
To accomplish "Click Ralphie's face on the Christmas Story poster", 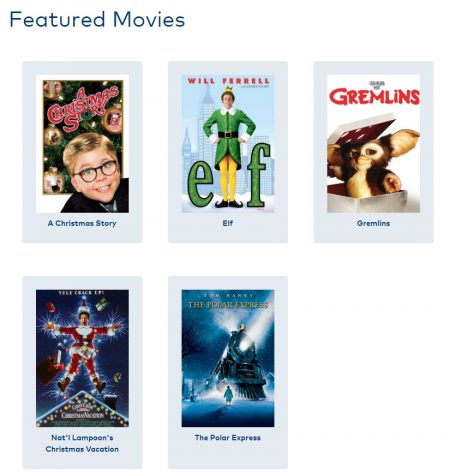I will [x=93, y=170].
